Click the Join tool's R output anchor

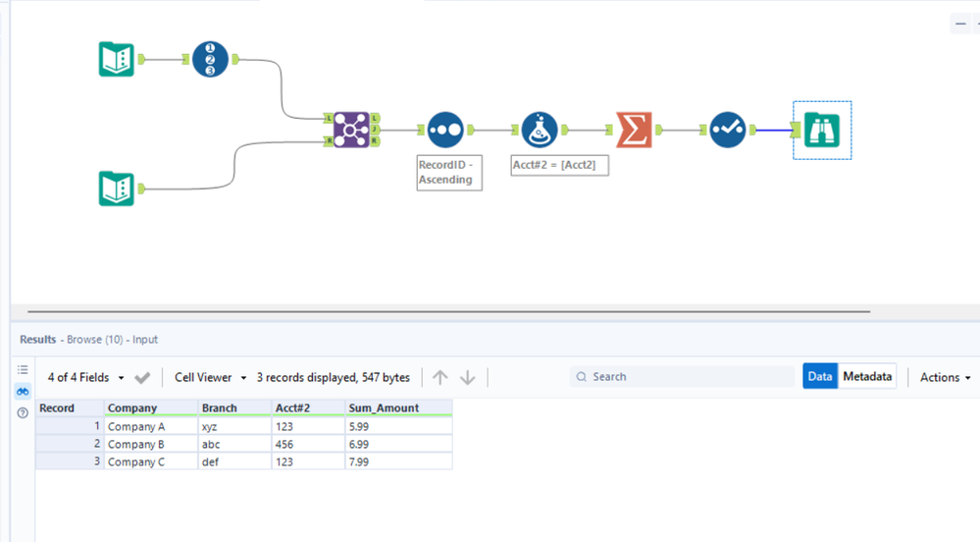[x=375, y=141]
